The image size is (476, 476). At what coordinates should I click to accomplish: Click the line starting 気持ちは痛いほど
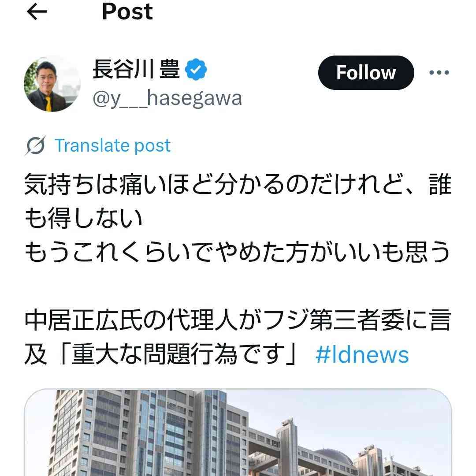tap(238, 184)
